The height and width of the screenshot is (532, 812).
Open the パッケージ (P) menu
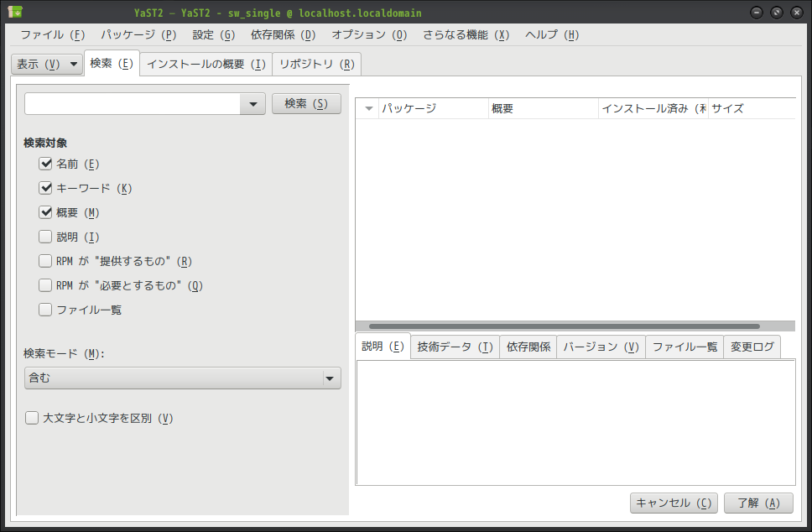[138, 34]
